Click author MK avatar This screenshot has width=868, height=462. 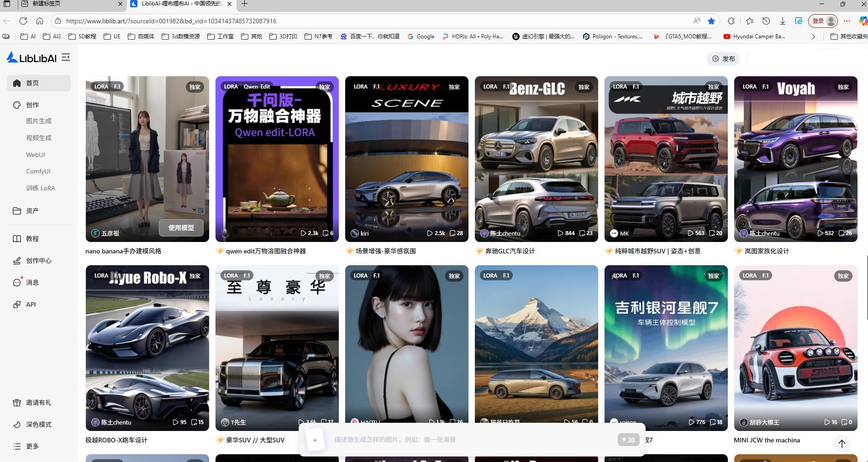pyautogui.click(x=614, y=233)
